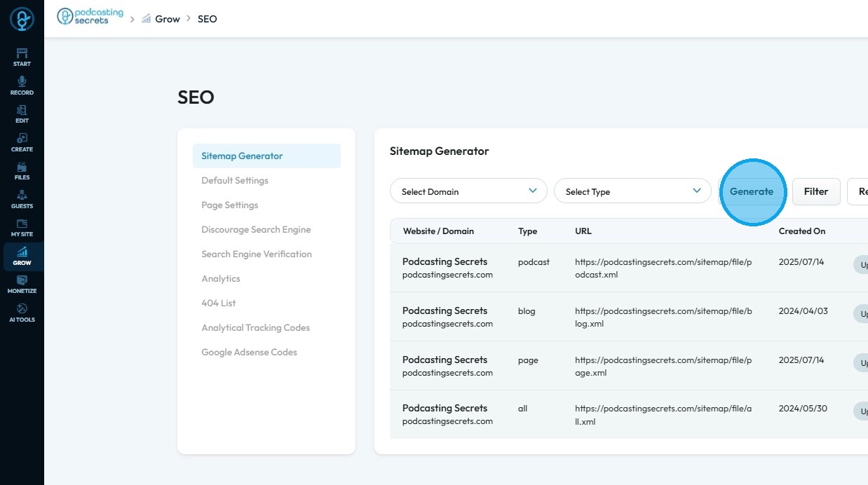Select Discourage Search Engine option
Image resolution: width=868 pixels, height=485 pixels.
click(x=256, y=230)
